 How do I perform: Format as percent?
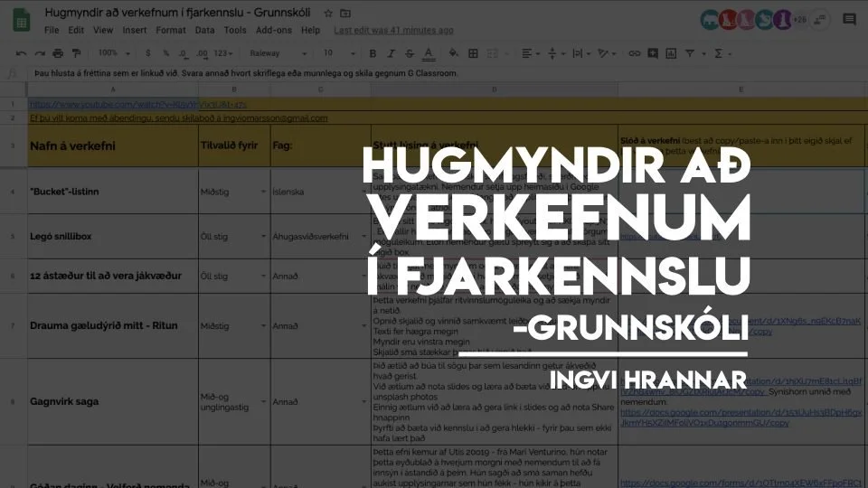[x=165, y=53]
